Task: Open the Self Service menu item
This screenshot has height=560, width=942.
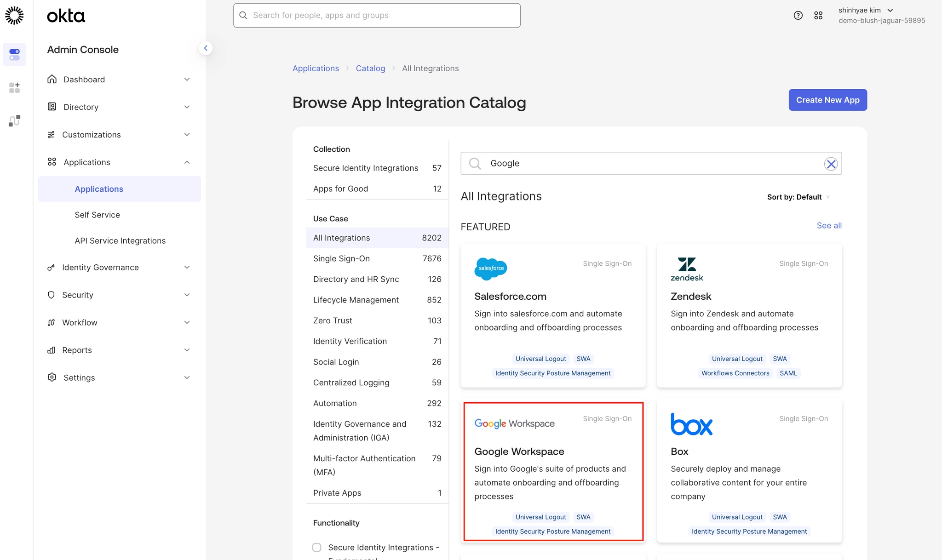Action: pyautogui.click(x=97, y=215)
